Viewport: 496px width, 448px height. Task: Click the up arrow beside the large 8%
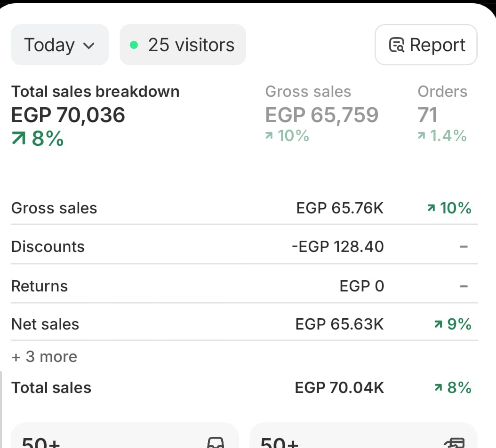[x=20, y=139]
